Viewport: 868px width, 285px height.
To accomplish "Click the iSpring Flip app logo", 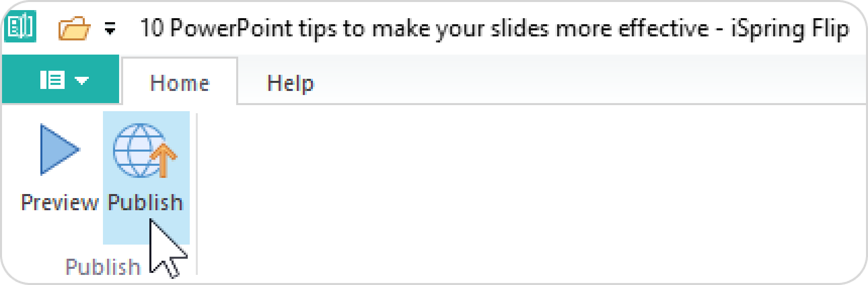I will [x=20, y=28].
